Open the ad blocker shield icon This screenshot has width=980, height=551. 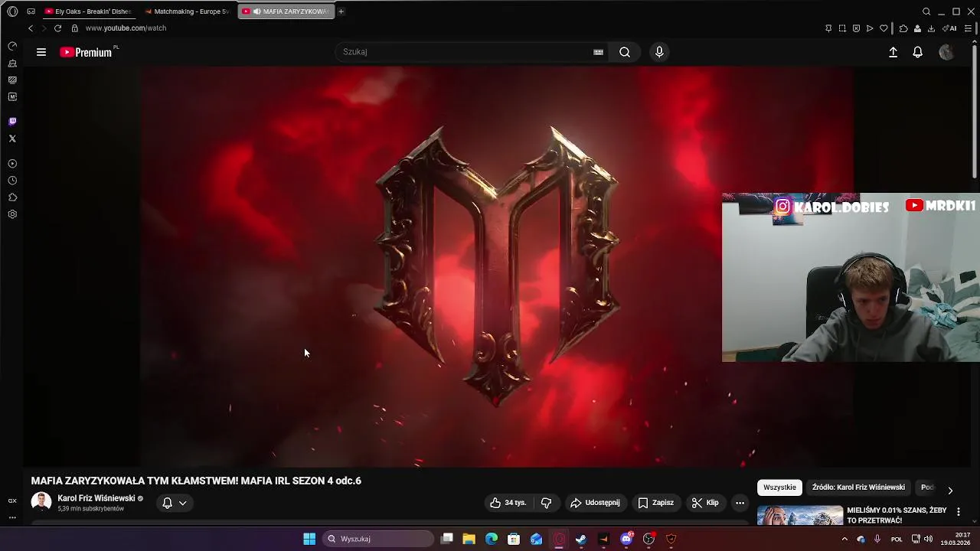coord(856,28)
